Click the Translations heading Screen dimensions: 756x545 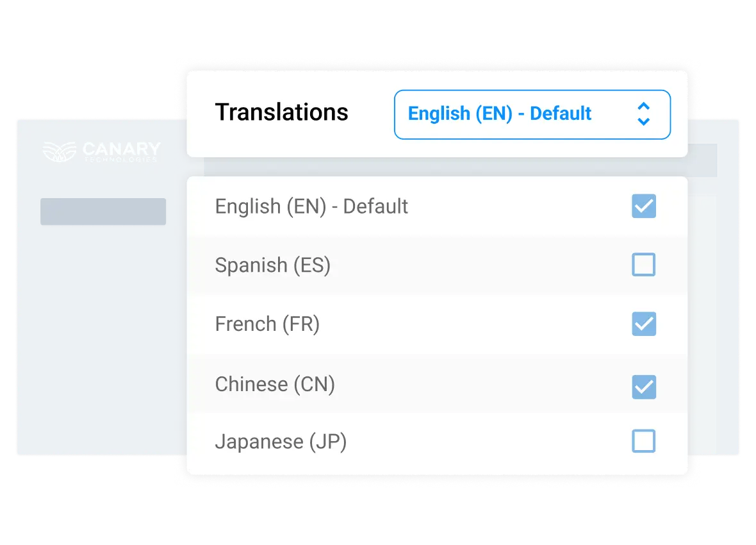(282, 112)
